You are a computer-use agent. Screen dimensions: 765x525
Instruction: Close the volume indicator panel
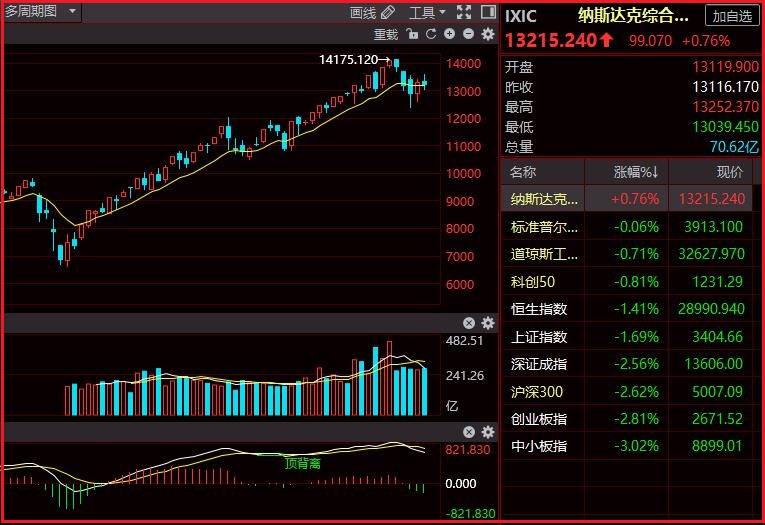[x=469, y=323]
